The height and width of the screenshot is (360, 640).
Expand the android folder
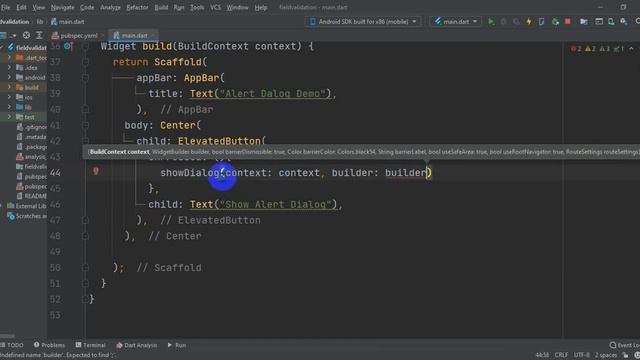9,77
